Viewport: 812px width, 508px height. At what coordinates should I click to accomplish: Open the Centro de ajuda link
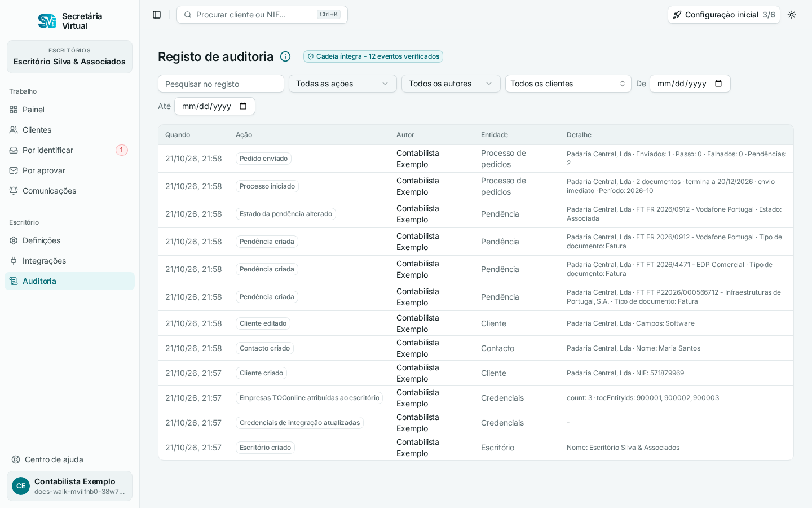(69, 459)
